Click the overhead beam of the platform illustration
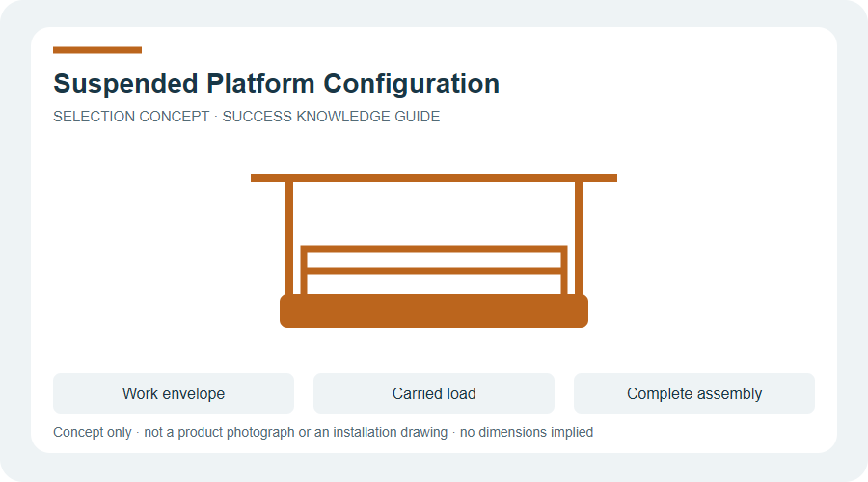Screen dimensions: 868x482 434,178
